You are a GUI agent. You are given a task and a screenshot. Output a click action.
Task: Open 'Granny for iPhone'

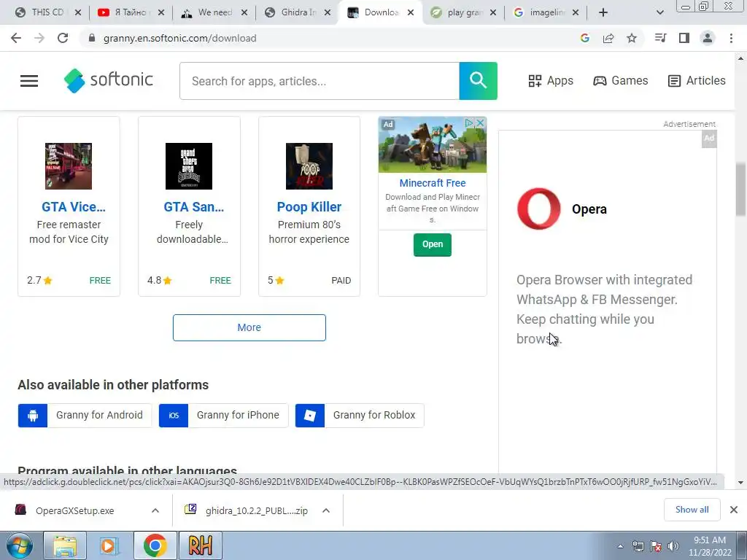pos(223,415)
